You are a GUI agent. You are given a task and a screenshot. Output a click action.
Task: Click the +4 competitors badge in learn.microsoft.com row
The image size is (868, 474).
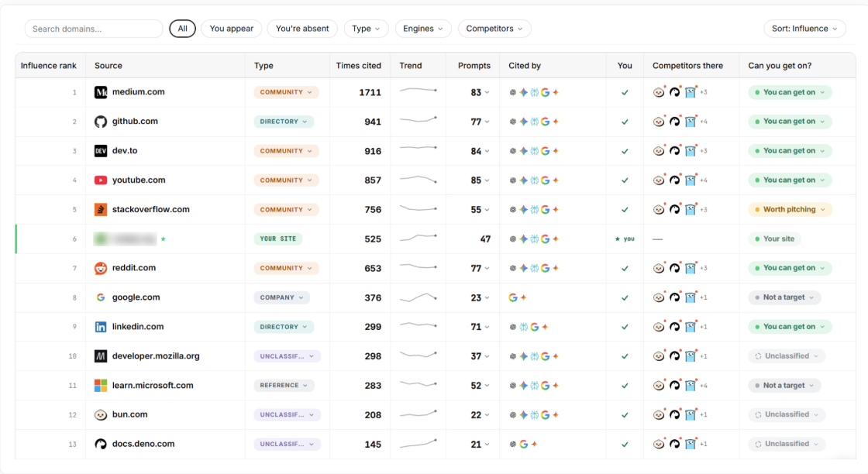(704, 386)
